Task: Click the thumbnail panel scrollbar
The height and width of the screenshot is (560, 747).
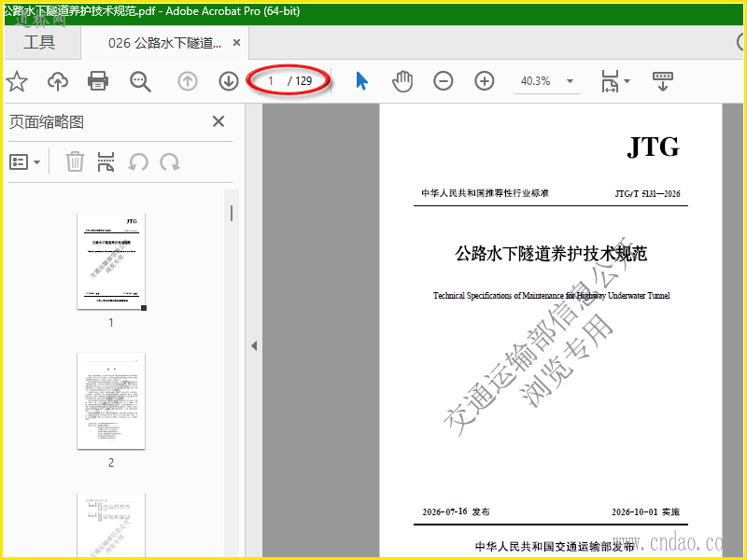Action: [x=232, y=213]
